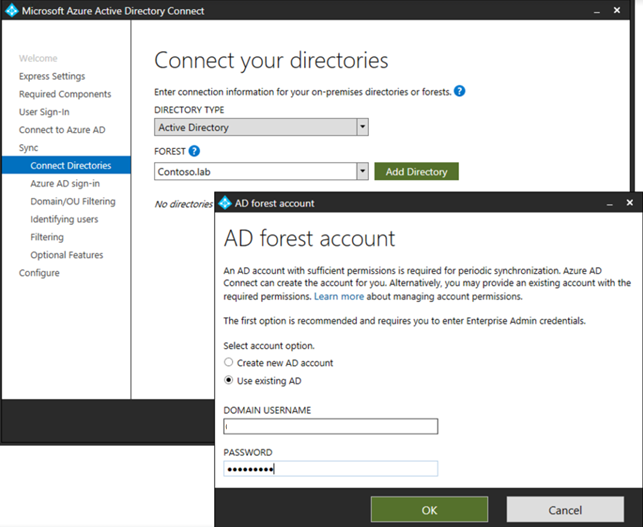The image size is (643, 527).
Task: Close the AD forest account dialog
Action: [x=629, y=203]
